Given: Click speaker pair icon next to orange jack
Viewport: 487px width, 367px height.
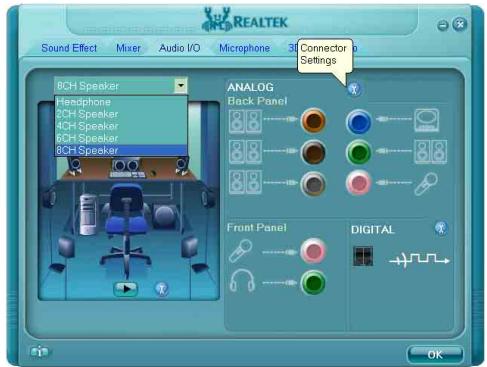Looking at the screenshot, I should [245, 122].
